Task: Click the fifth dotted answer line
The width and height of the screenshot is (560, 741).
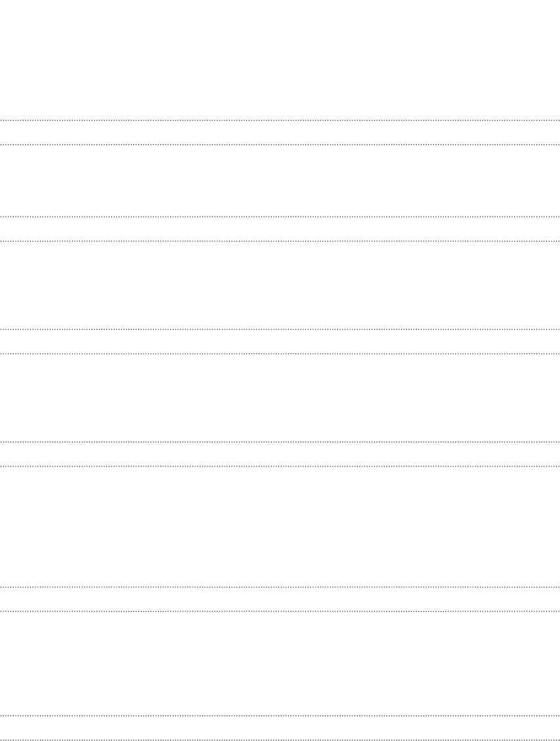Action: pyautogui.click(x=280, y=329)
